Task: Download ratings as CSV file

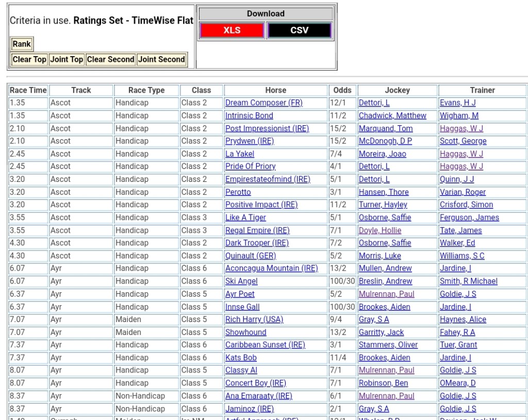Action: click(x=299, y=30)
